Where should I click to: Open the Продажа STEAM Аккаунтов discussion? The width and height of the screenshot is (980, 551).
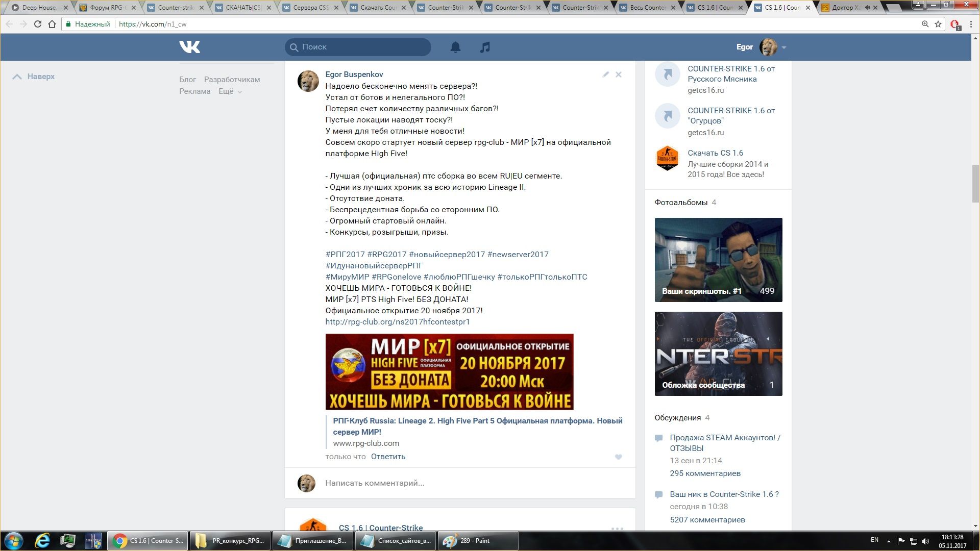(x=725, y=443)
